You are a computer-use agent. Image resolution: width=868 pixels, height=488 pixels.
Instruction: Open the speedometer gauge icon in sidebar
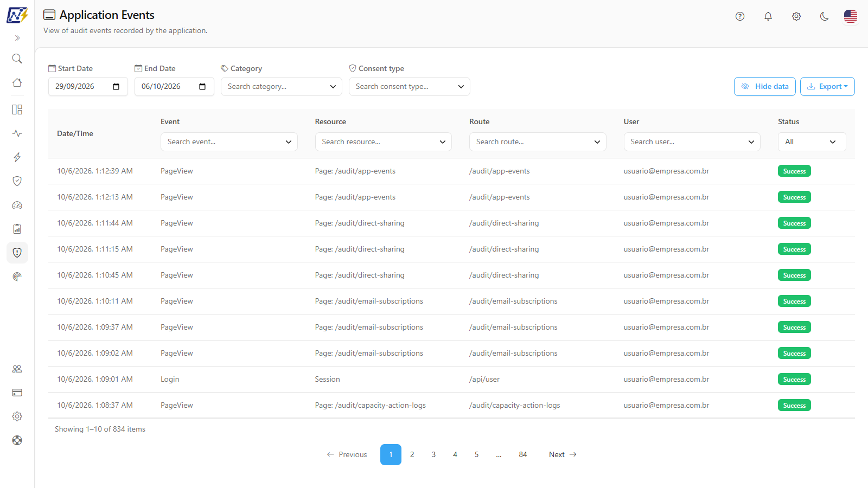pyautogui.click(x=17, y=205)
